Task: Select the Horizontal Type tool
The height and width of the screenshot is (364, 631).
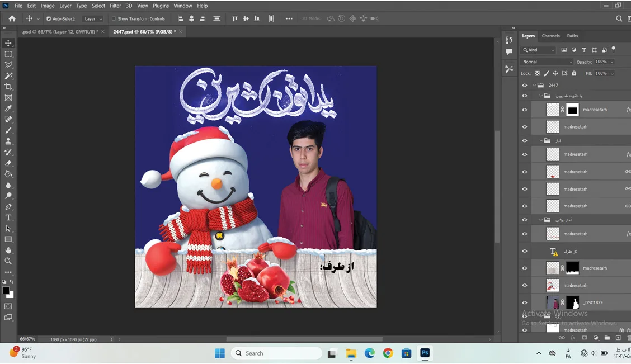Action: [x=8, y=218]
